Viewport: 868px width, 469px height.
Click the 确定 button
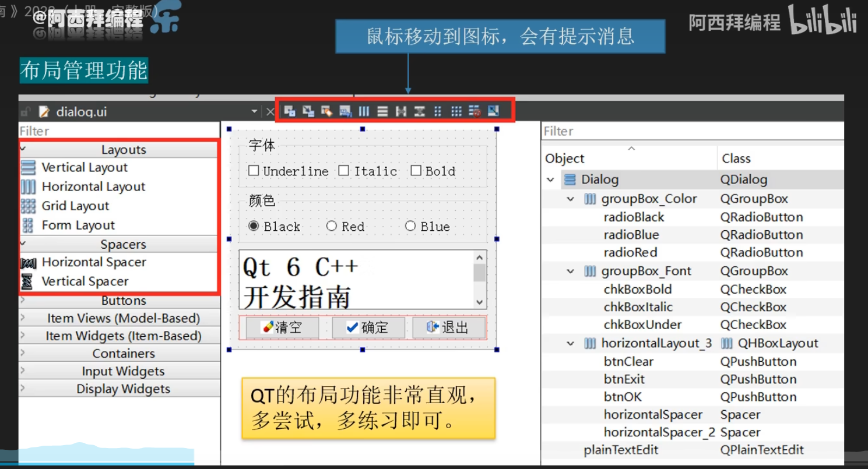click(368, 327)
